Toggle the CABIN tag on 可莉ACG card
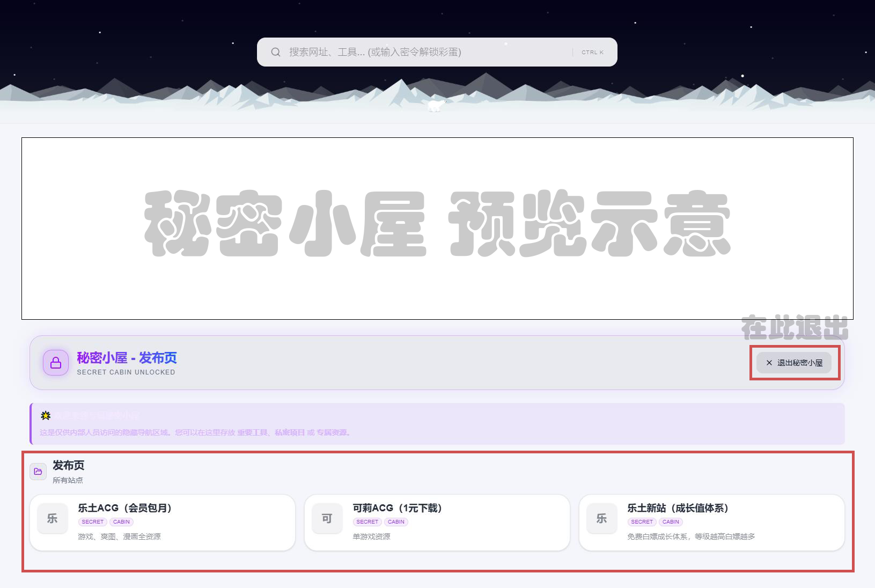The image size is (875, 588). [396, 521]
